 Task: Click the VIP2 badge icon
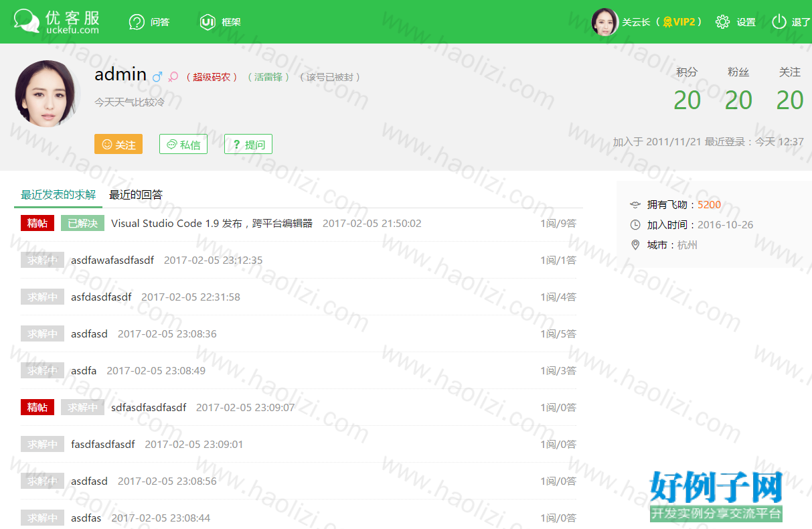coord(667,22)
